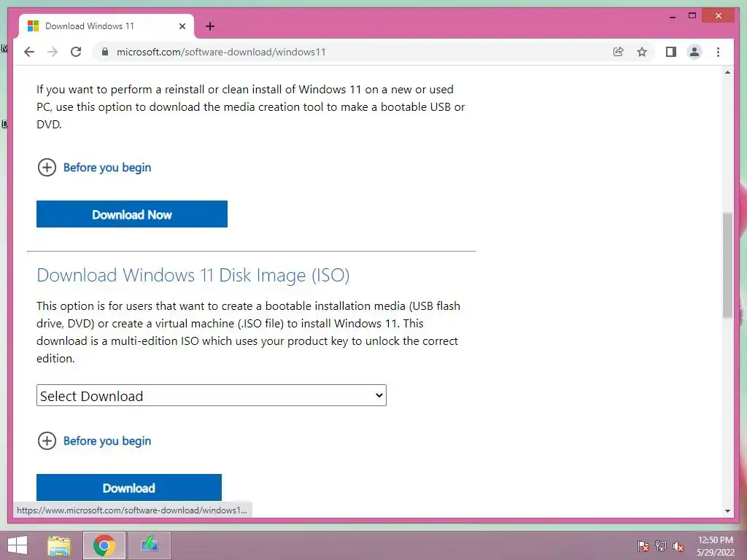Click the Download Windows 11 Disk Image heading
The height and width of the screenshot is (560, 747).
(193, 275)
